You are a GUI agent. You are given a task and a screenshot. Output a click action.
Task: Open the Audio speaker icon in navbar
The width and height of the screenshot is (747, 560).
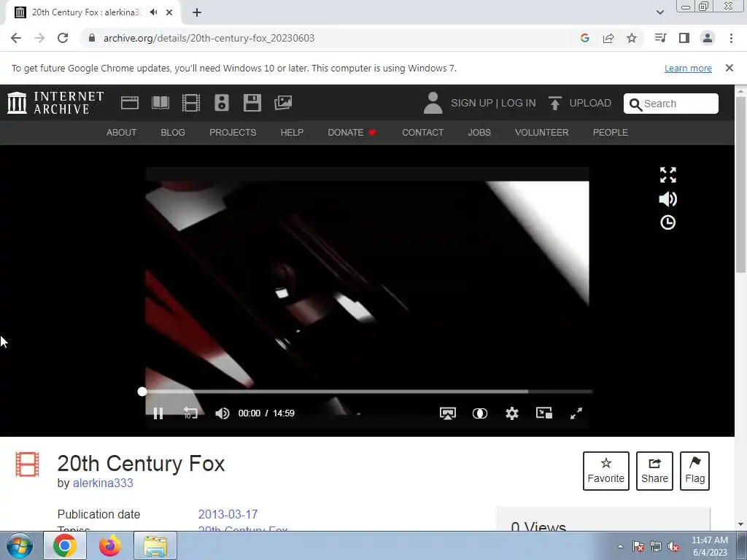[x=222, y=103]
